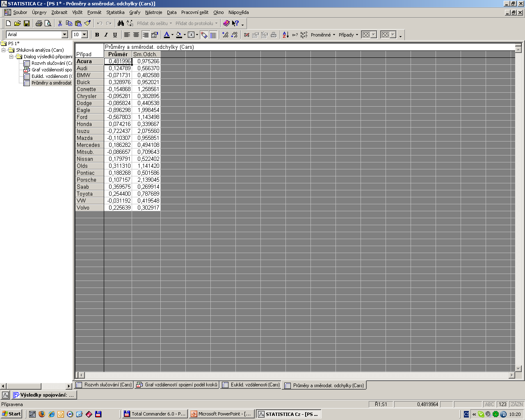The width and height of the screenshot is (525, 420).
Task: Click the cell borders icon
Action: (191, 35)
